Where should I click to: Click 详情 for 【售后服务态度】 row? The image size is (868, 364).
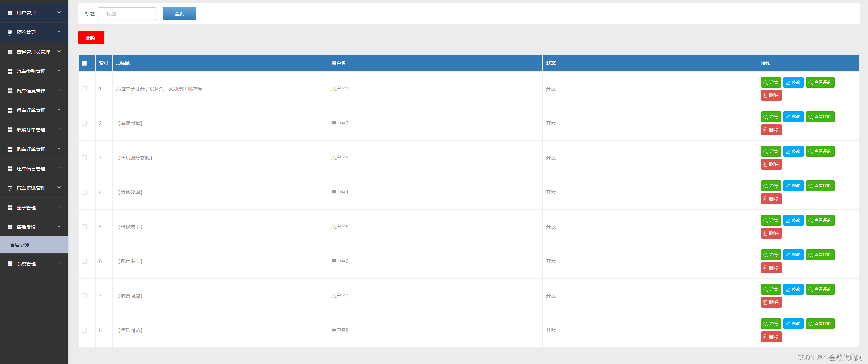[x=771, y=151]
